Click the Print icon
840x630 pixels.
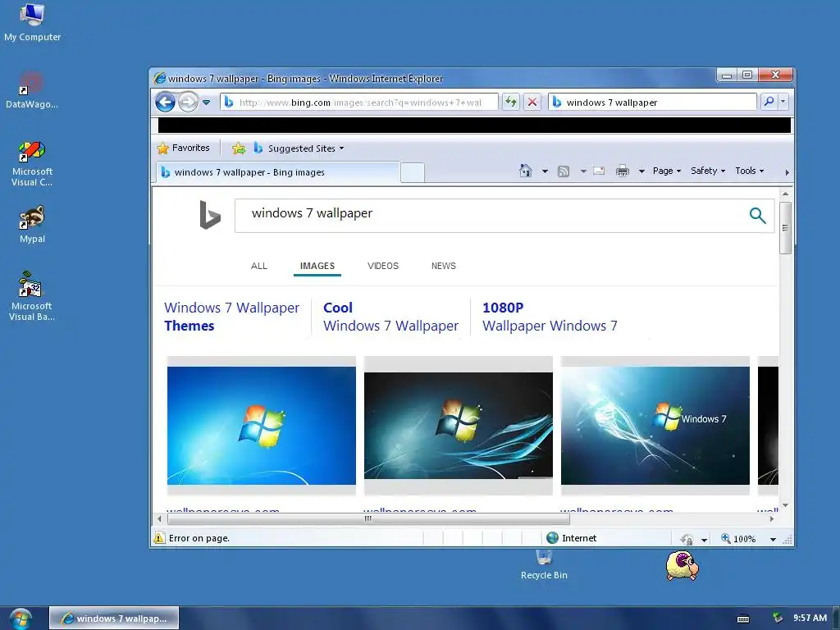tap(623, 171)
